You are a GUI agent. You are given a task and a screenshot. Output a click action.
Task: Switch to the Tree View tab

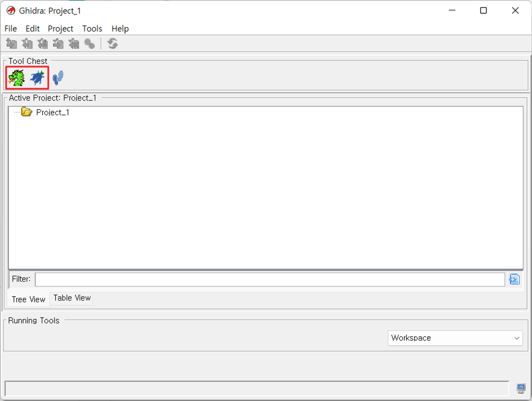28,299
